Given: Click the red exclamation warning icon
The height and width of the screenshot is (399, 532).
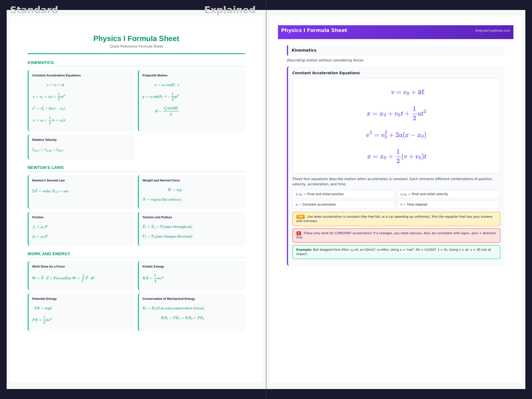Looking at the screenshot, I should (299, 233).
